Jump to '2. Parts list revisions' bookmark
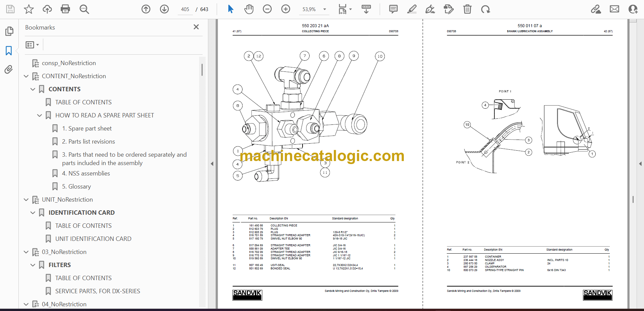This screenshot has height=311, width=644. point(89,142)
